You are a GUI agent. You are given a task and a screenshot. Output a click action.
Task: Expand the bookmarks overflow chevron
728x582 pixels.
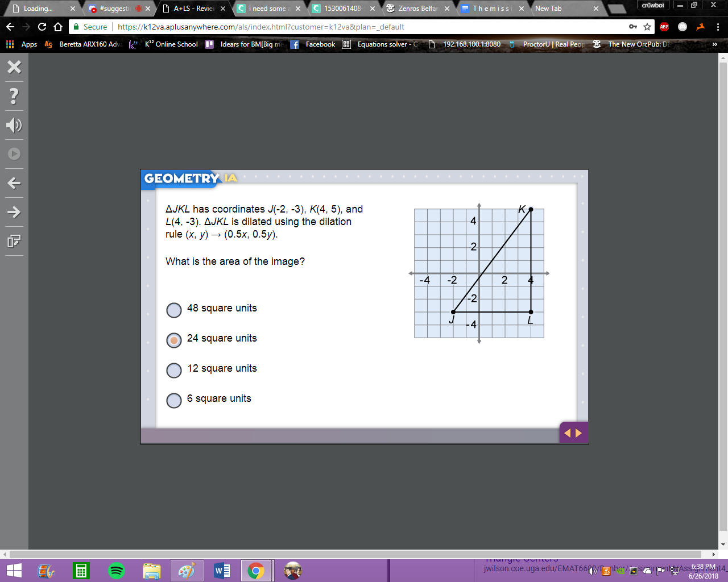(715, 44)
